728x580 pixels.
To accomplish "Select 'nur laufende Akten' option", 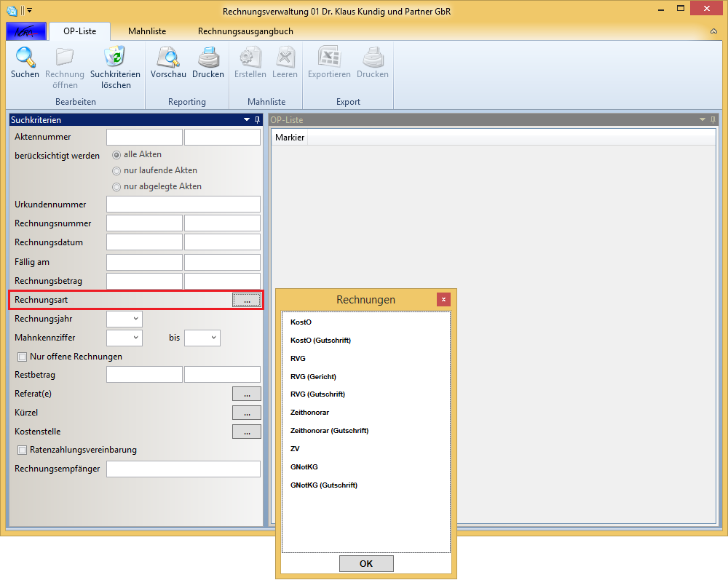I will pyautogui.click(x=116, y=171).
